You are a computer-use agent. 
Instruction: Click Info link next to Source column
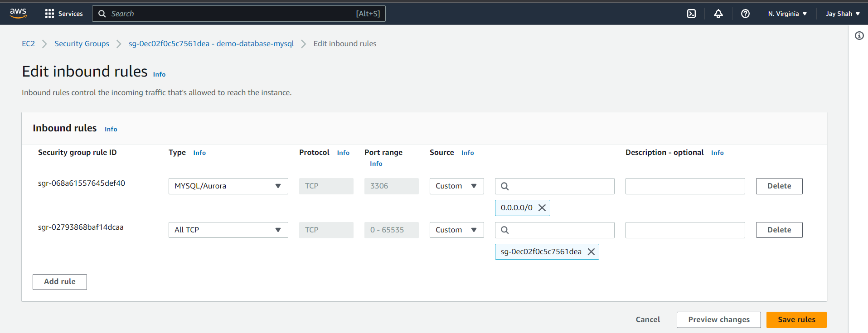pos(467,153)
